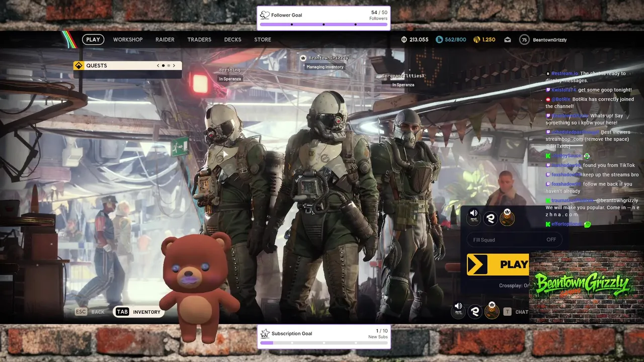This screenshot has height=362, width=644.
Task: Click the bottom crowned bear avatar near CHAT
Action: (x=492, y=310)
